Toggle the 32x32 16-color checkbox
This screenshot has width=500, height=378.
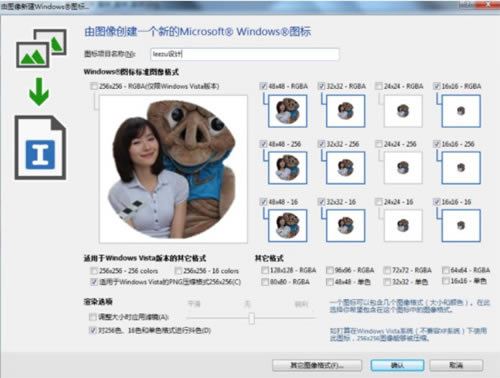tap(321, 202)
